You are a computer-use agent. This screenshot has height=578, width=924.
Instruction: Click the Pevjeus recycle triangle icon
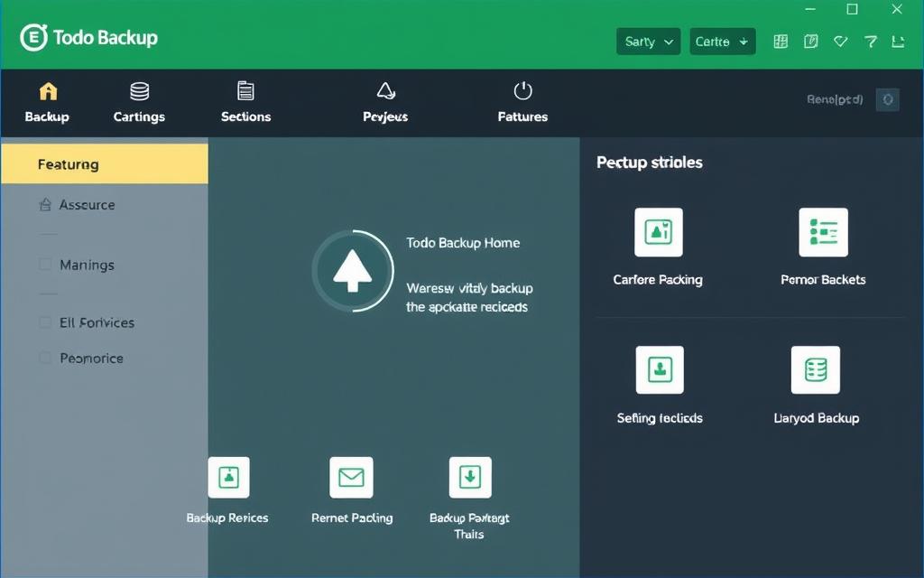pyautogui.click(x=385, y=91)
